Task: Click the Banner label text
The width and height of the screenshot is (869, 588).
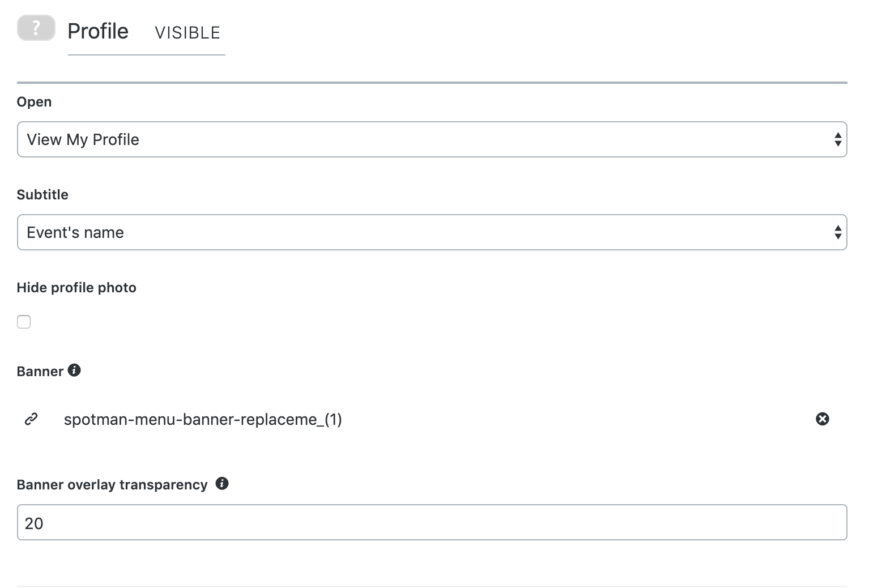Action: pyautogui.click(x=40, y=372)
